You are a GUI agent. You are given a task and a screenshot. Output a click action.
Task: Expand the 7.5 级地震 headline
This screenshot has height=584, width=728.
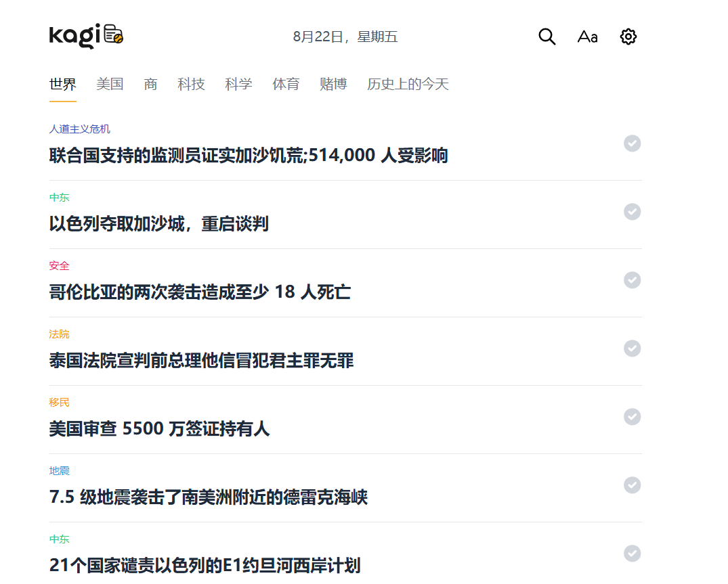[209, 497]
